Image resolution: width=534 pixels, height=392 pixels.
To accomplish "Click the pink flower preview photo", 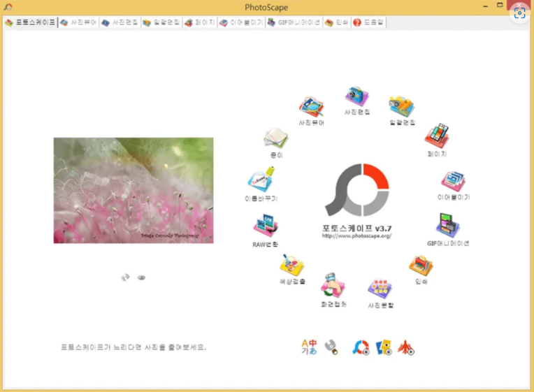I will point(133,190).
